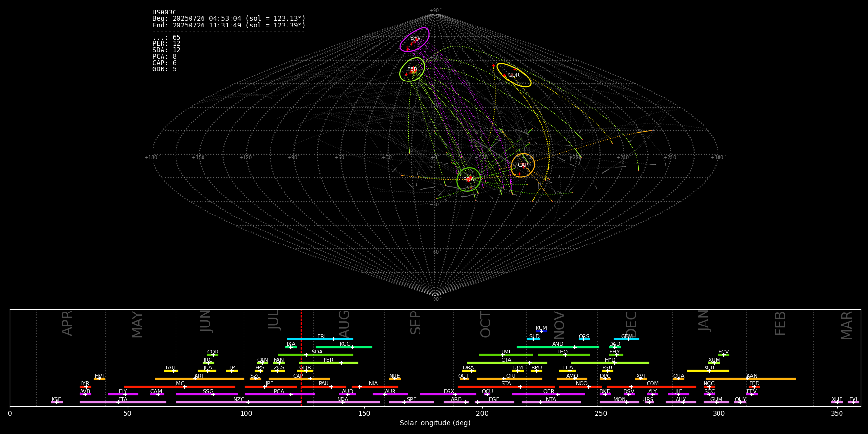Viewport: 868px width, 434px height.
Task: Click the 'SDA: 12' count in legend
Action: click(166, 50)
